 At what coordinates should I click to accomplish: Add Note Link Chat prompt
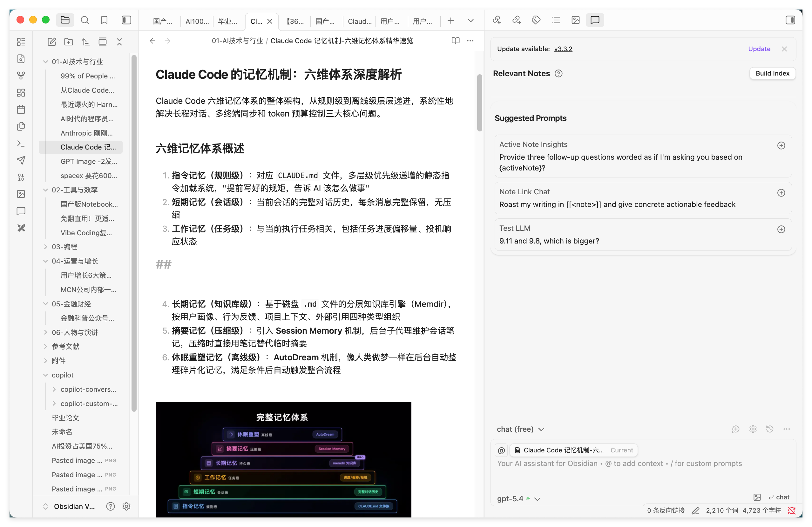781,193
